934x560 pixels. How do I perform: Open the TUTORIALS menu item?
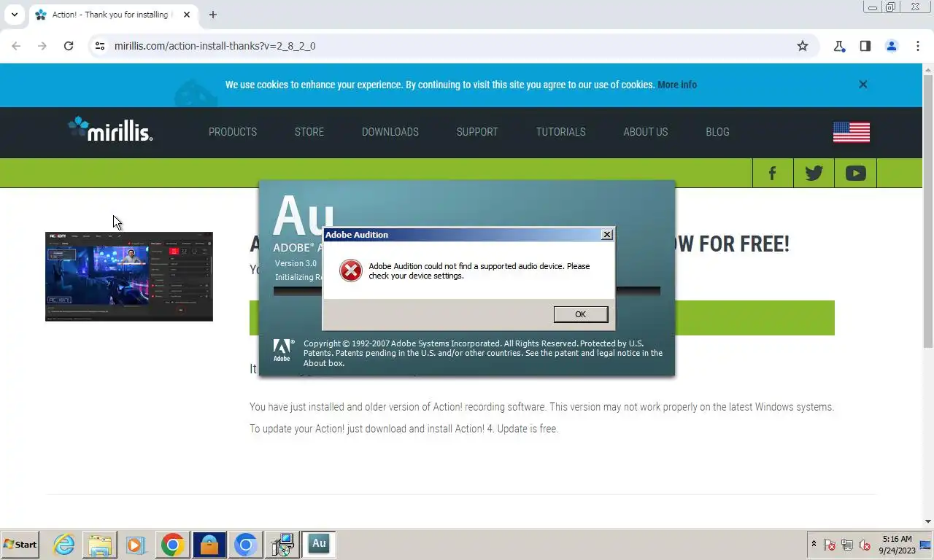pos(561,132)
